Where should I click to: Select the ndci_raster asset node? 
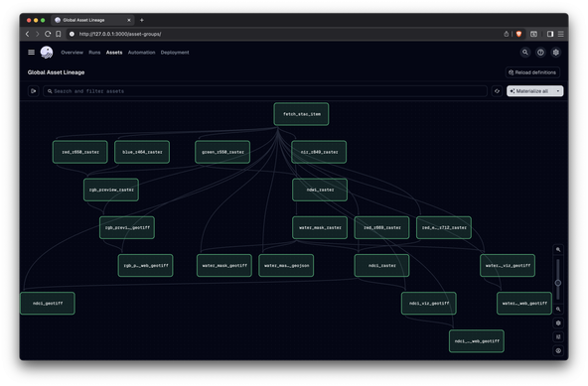tap(381, 265)
